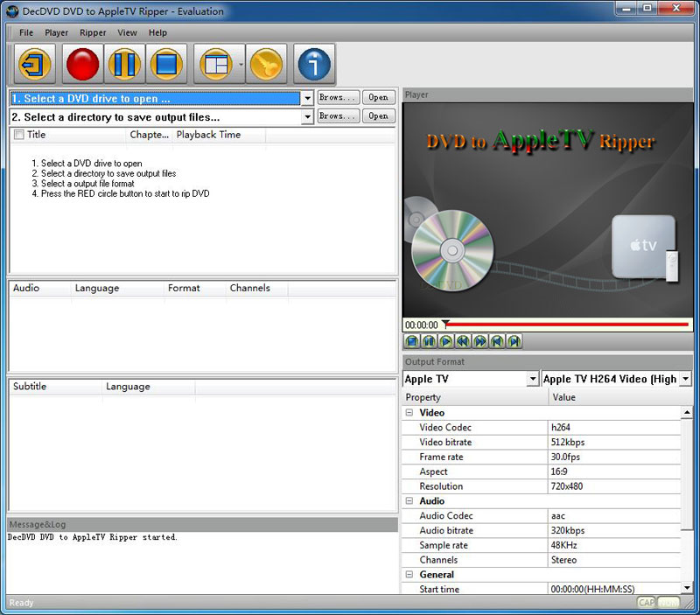Open the DVD drive selection dropdown
The image size is (700, 615).
[307, 98]
